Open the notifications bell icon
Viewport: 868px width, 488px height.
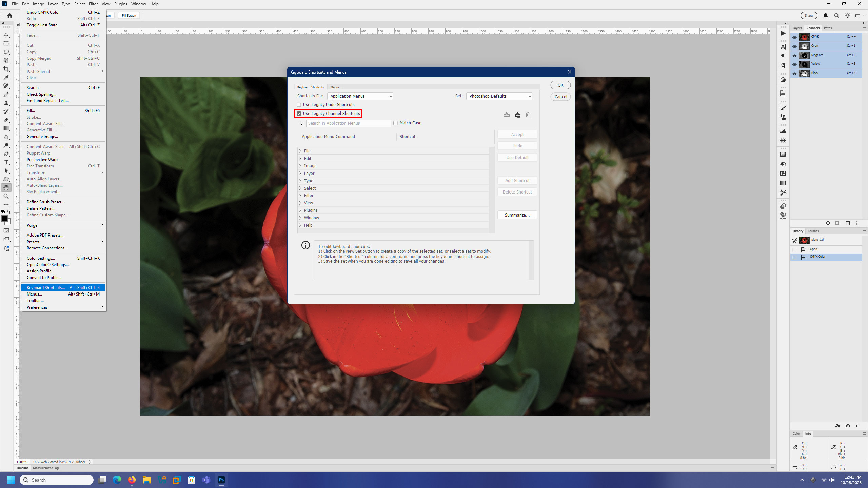tap(826, 16)
